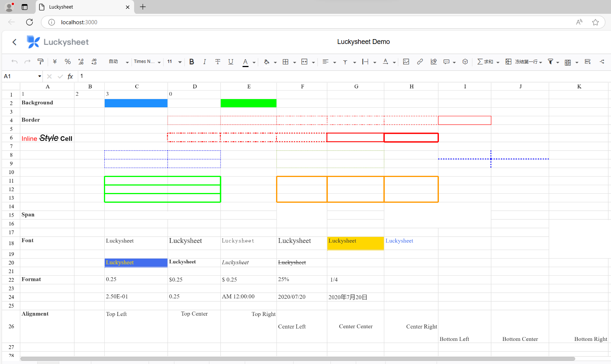
Task: Click 冻结第一行 freeze row button
Action: click(x=522, y=62)
